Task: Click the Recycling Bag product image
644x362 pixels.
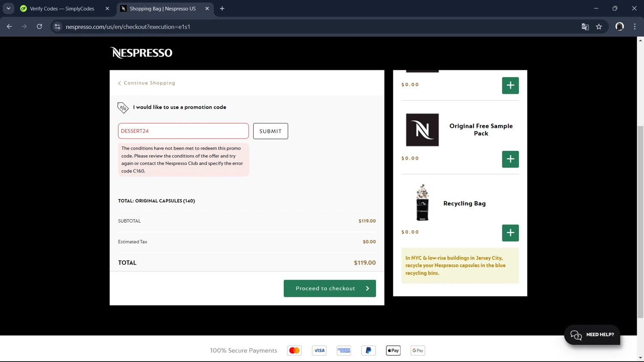Action: point(422,202)
